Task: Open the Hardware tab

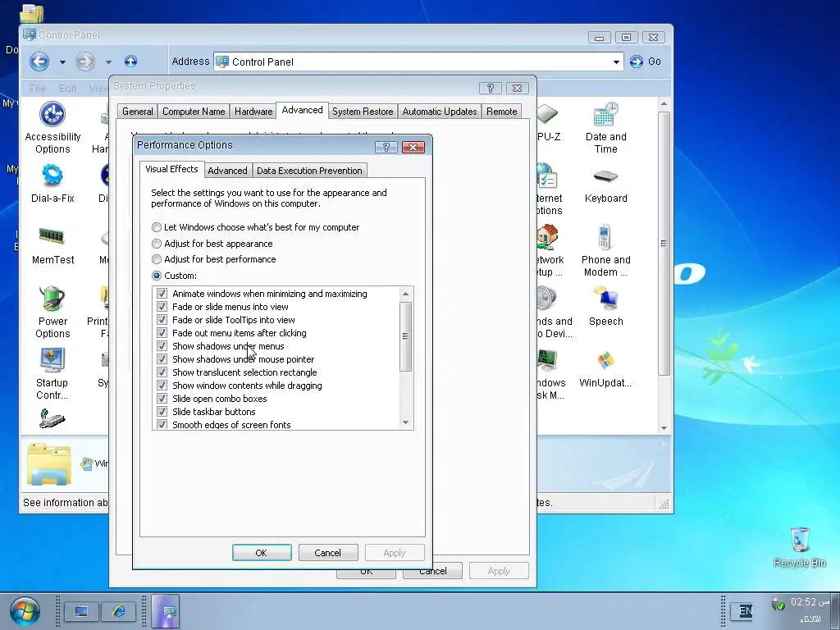Action: (x=253, y=112)
